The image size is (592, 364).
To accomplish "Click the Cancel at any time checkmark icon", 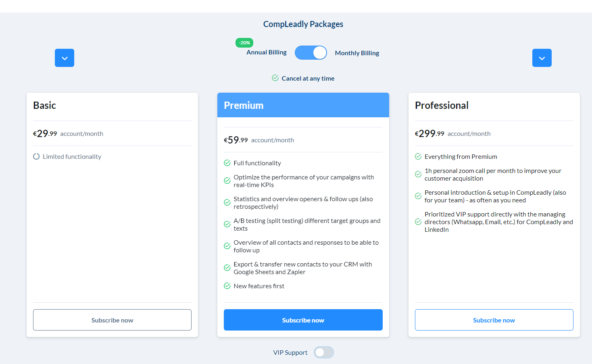I will point(275,78).
